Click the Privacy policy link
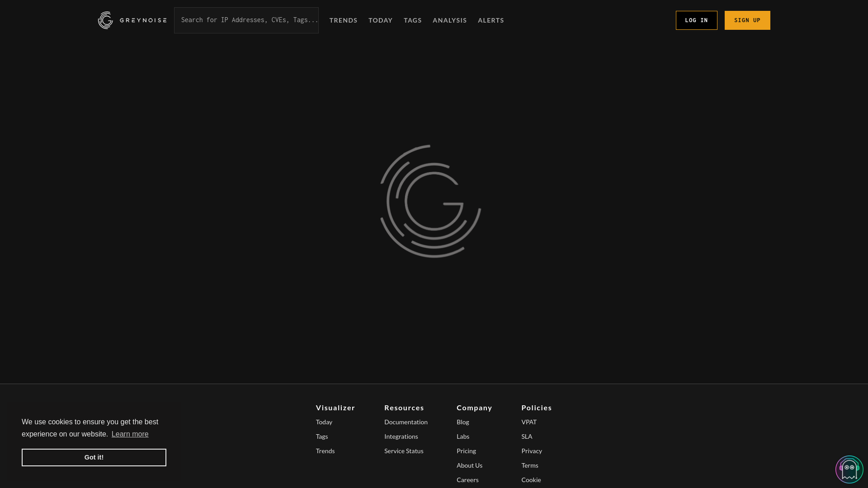 coord(532,450)
